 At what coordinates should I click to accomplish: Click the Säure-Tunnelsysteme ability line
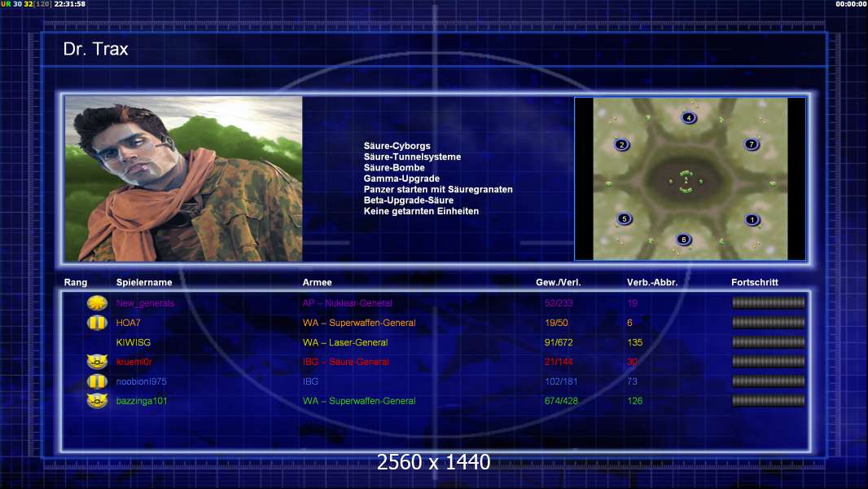click(x=412, y=156)
